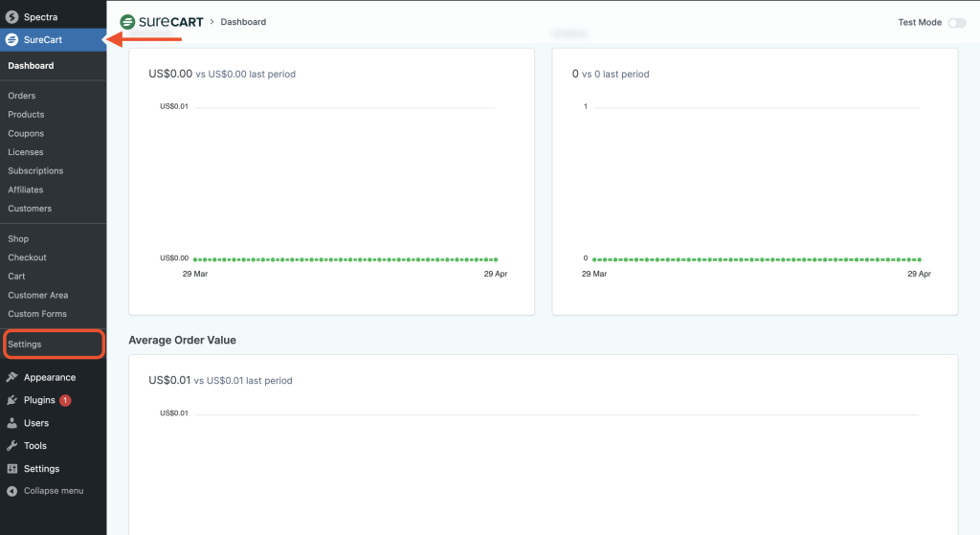
Task: Open the Affiliates page
Action: click(x=26, y=189)
